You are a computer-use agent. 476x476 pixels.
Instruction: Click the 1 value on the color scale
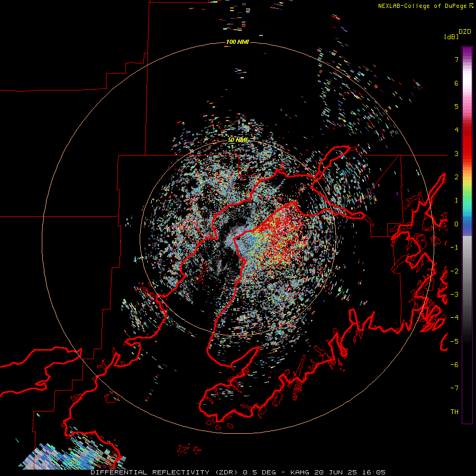tap(456, 200)
